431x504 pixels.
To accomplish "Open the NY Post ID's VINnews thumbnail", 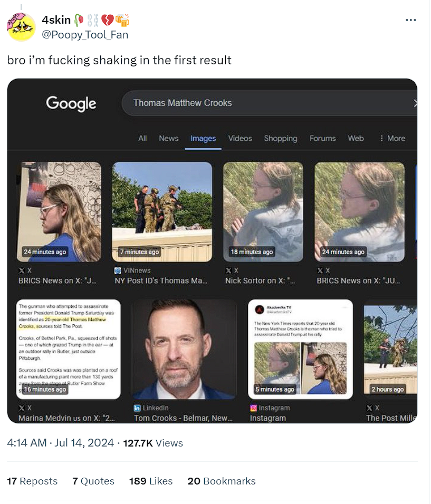I will coord(162,211).
